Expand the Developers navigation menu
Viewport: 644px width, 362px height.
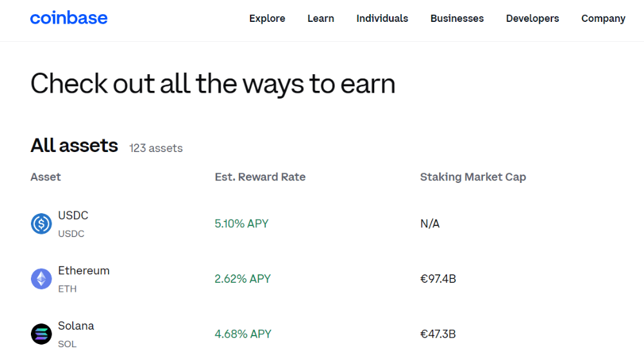tap(532, 19)
